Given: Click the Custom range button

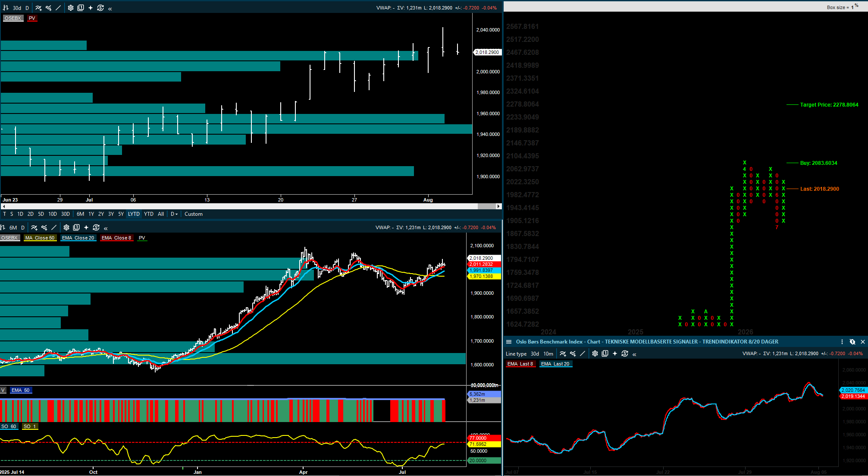Looking at the screenshot, I should [x=194, y=214].
